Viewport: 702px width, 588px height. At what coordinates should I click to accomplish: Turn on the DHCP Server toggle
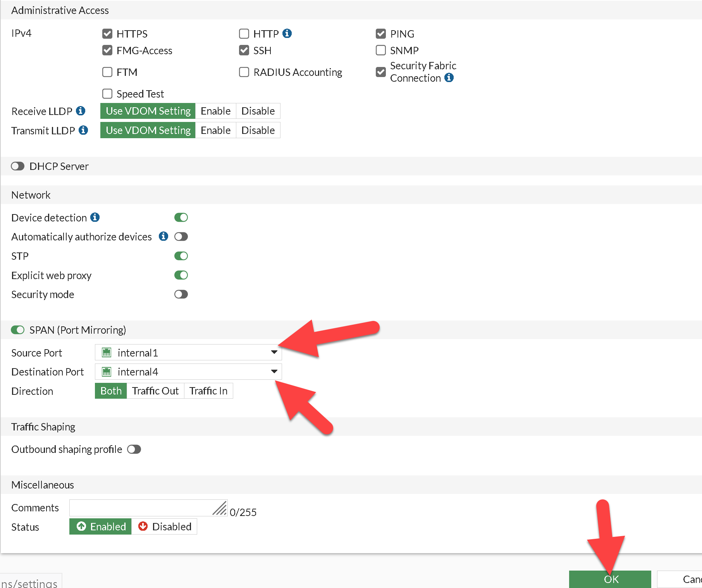click(x=18, y=166)
